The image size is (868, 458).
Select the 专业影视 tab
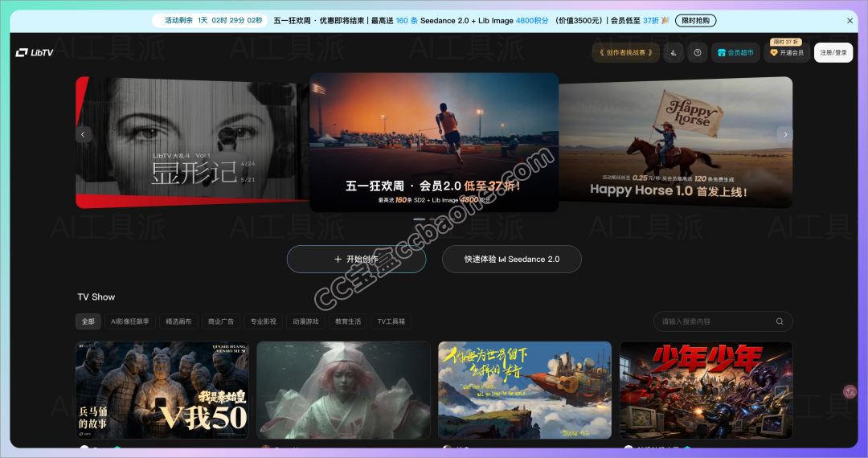tap(263, 321)
